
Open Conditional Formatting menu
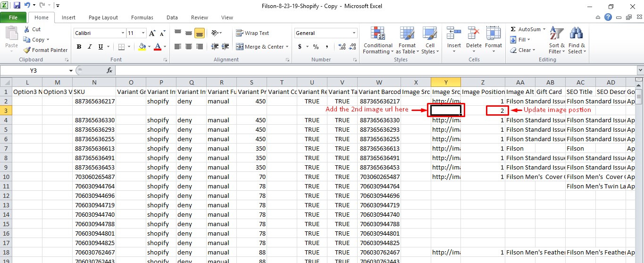(378, 41)
